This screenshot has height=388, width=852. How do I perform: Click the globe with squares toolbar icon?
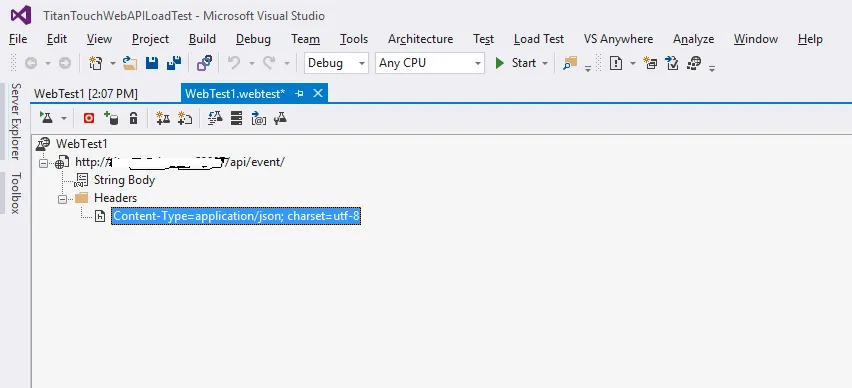point(694,64)
